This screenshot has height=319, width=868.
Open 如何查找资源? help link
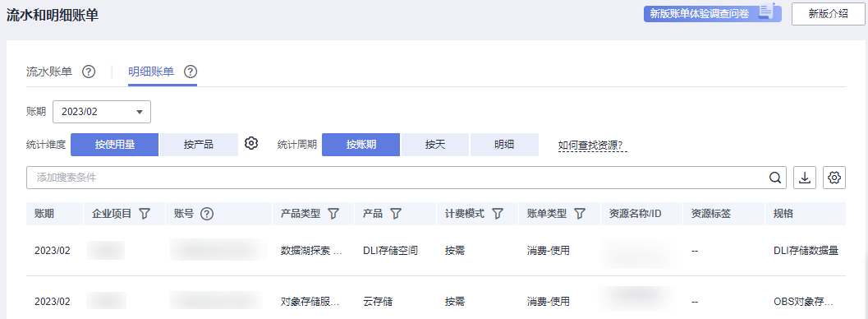point(592,145)
